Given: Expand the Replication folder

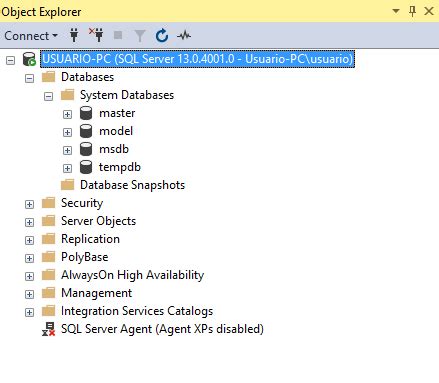Looking at the screenshot, I should 30,240.
